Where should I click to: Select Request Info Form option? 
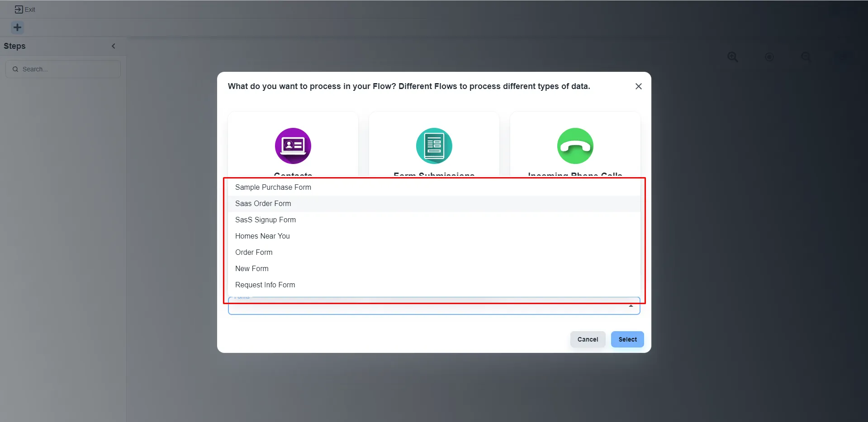pyautogui.click(x=434, y=285)
